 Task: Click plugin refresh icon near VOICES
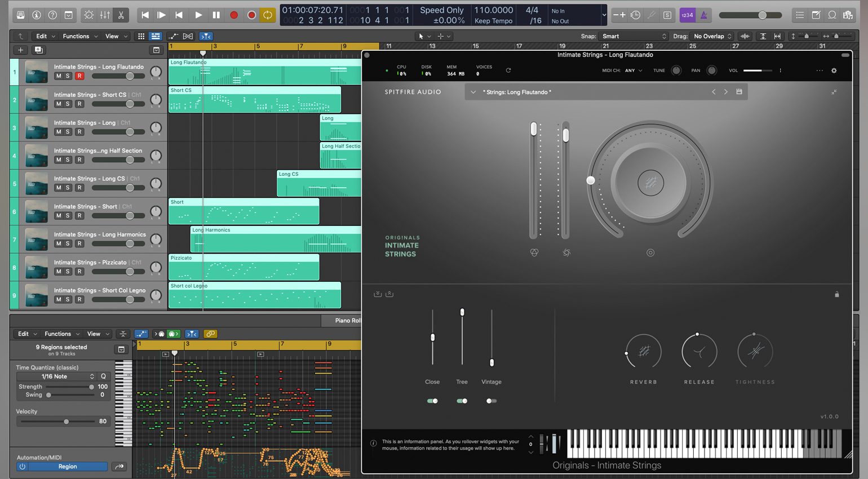pyautogui.click(x=508, y=70)
